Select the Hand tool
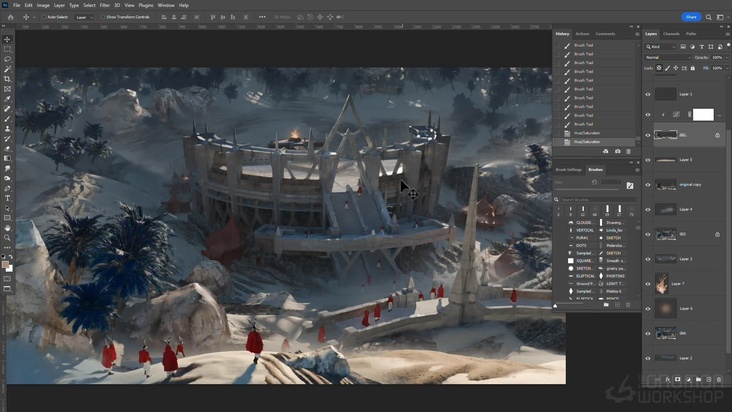 point(7,228)
